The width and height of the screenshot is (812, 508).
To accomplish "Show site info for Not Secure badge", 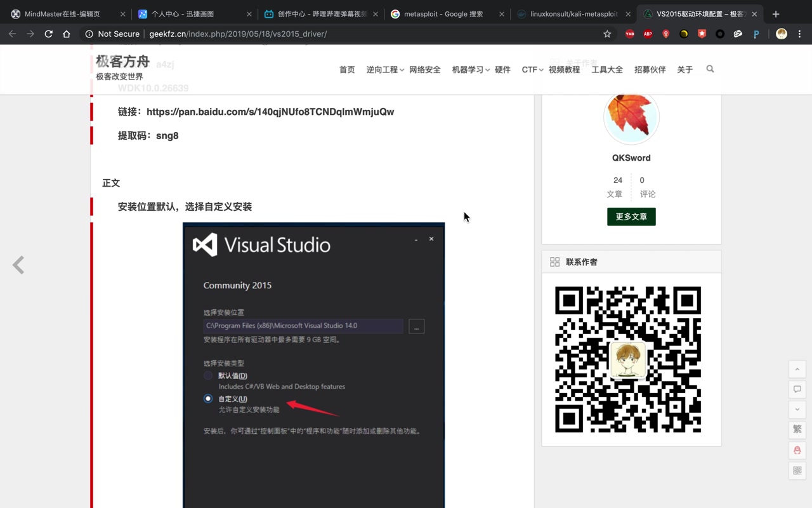I will pyautogui.click(x=112, y=34).
